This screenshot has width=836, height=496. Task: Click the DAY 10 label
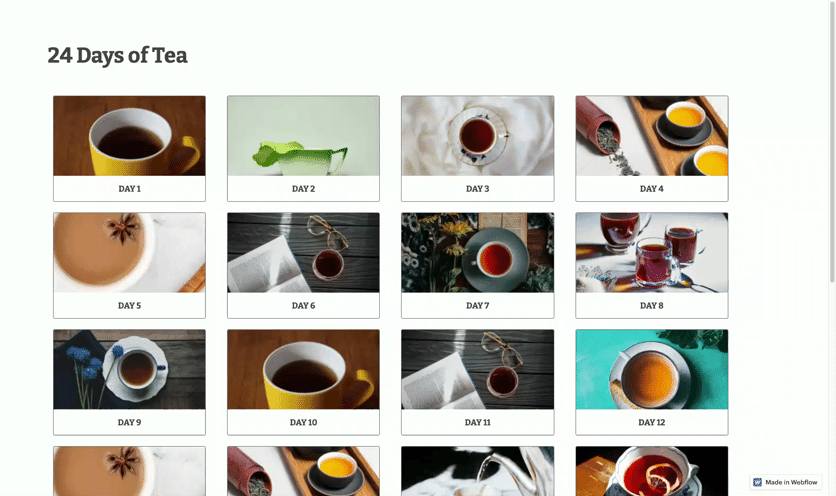click(303, 422)
